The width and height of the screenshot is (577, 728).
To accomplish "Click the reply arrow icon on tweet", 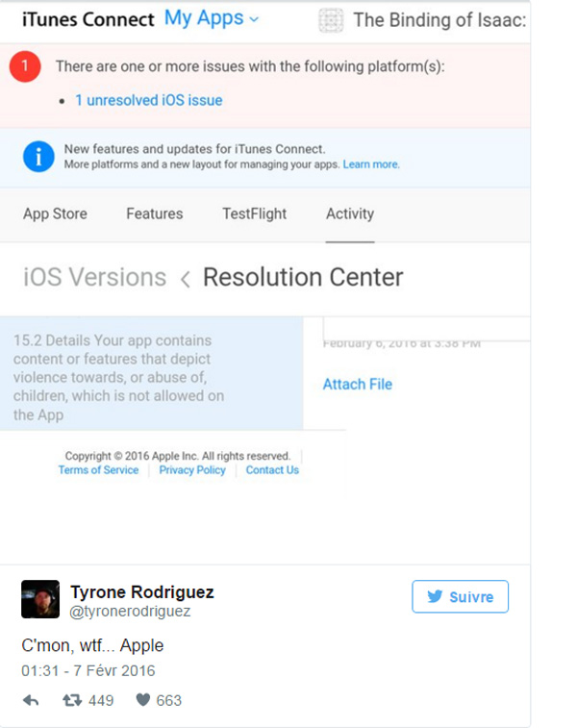I will tap(31, 700).
